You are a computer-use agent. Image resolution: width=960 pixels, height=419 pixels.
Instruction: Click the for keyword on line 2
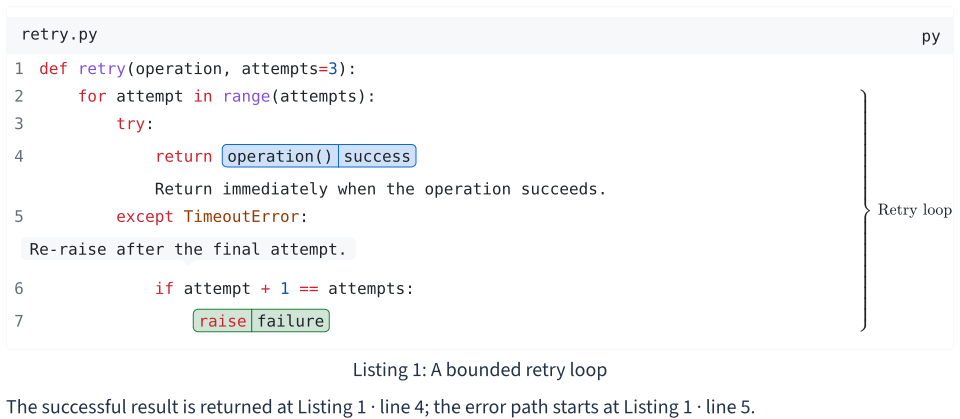tap(92, 97)
